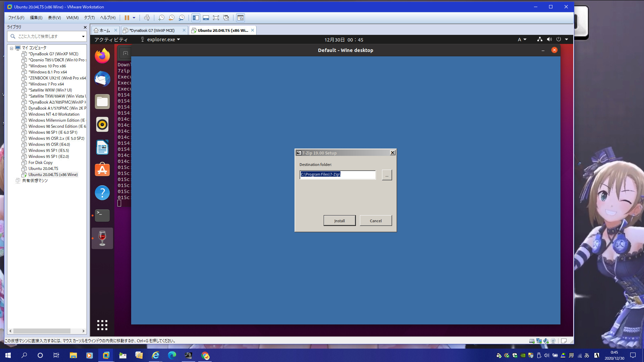
Task: Select Windows Millennium Edition in library
Action: coord(54,120)
